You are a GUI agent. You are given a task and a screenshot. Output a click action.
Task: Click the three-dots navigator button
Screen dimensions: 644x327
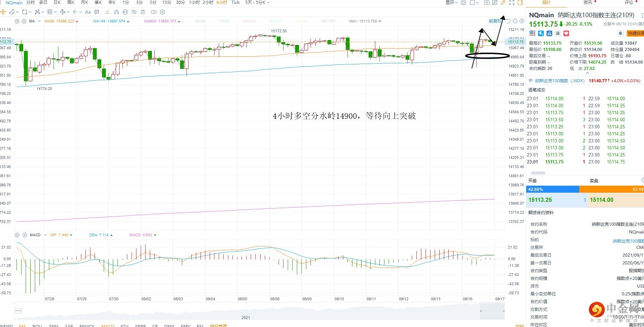[18, 310]
